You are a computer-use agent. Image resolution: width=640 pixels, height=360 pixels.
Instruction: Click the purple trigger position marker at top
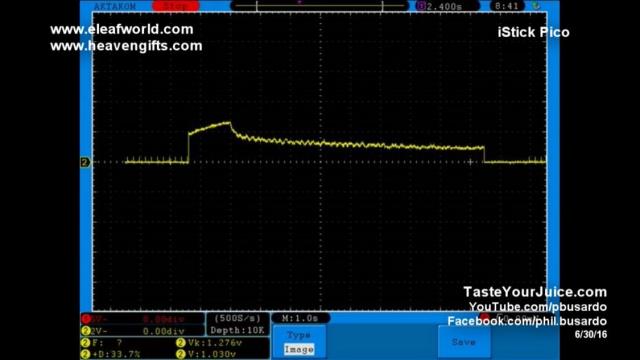[x=299, y=2]
